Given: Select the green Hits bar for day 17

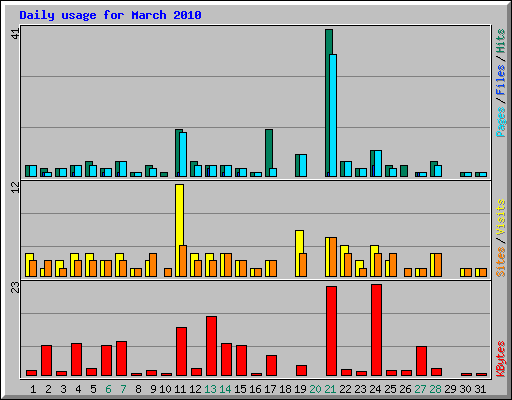Looking at the screenshot, I should 268,153.
